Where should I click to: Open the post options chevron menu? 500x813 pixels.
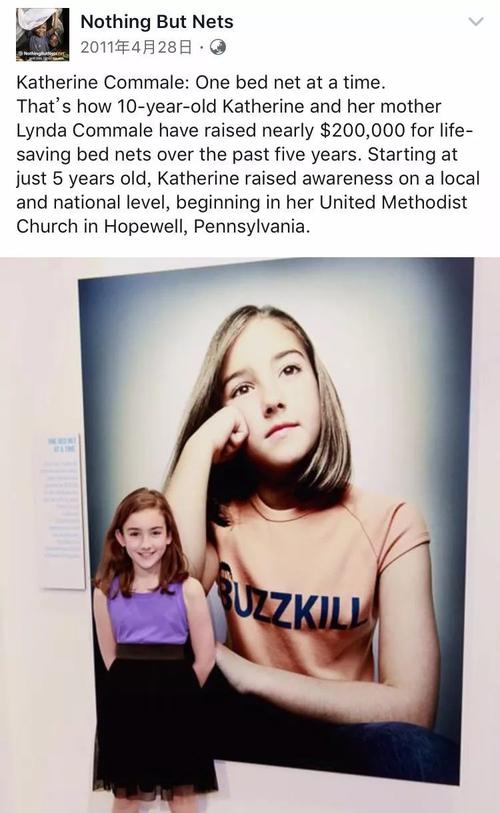[476, 22]
